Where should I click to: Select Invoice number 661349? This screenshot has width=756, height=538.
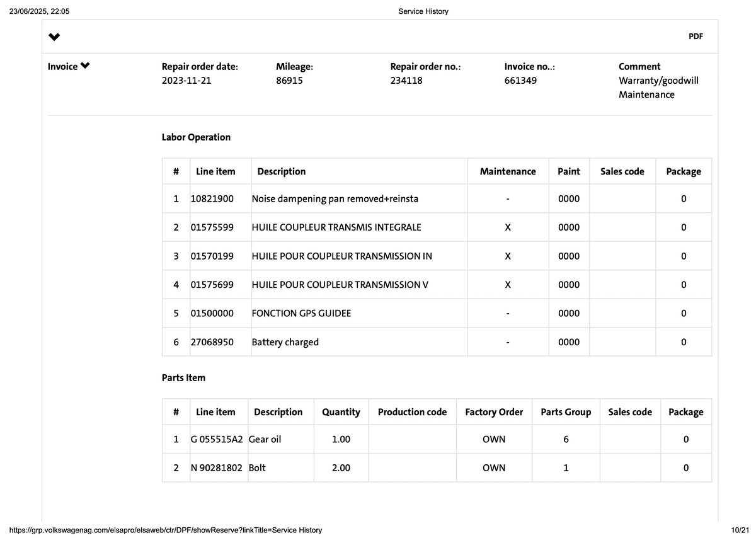coord(520,81)
